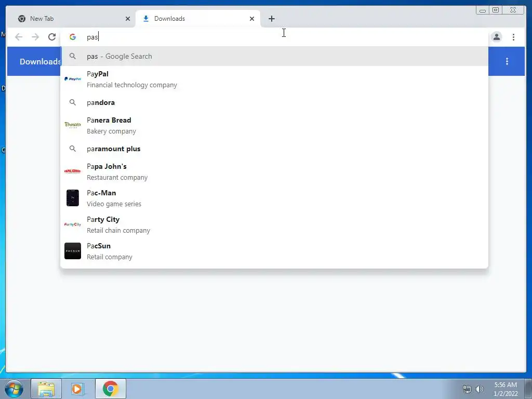532x399 pixels.
Task: Click the Downloads page heading
Action: [40, 61]
